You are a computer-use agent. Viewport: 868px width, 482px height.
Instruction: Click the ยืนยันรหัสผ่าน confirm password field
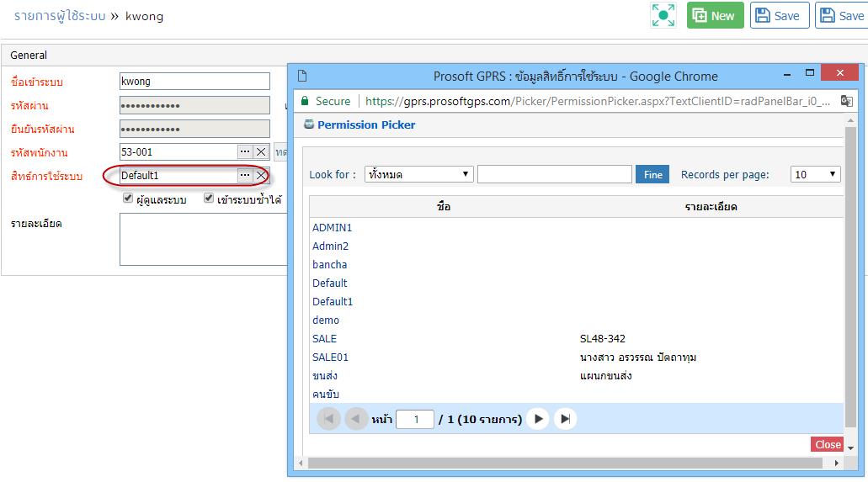(x=194, y=129)
